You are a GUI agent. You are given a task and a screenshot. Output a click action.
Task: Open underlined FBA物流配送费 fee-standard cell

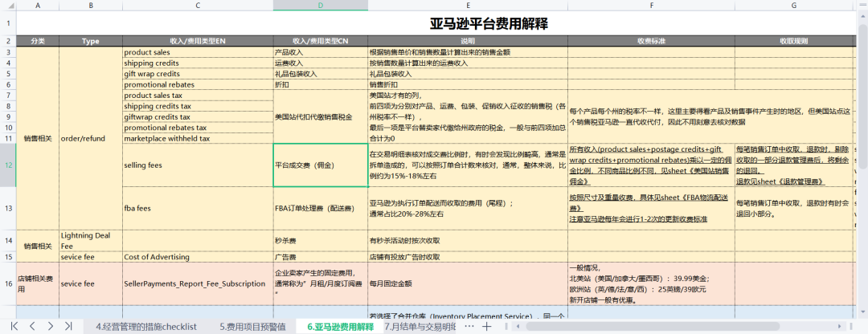pyautogui.click(x=652, y=209)
